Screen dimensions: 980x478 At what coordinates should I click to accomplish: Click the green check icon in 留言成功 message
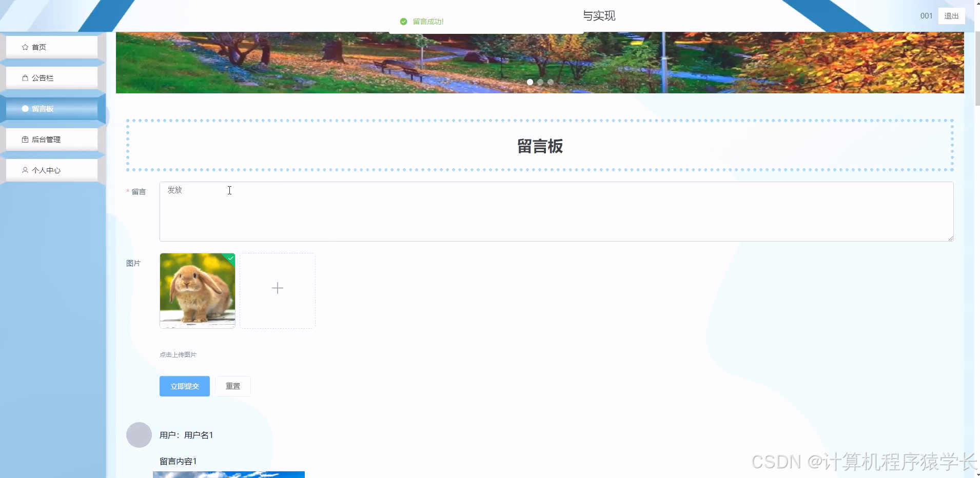click(403, 22)
